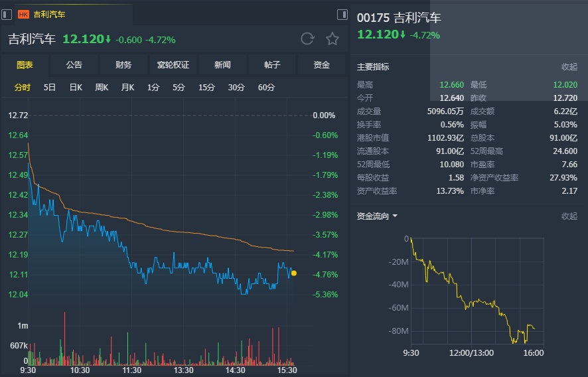Select the 日K chart period
588x377 pixels.
tap(76, 88)
